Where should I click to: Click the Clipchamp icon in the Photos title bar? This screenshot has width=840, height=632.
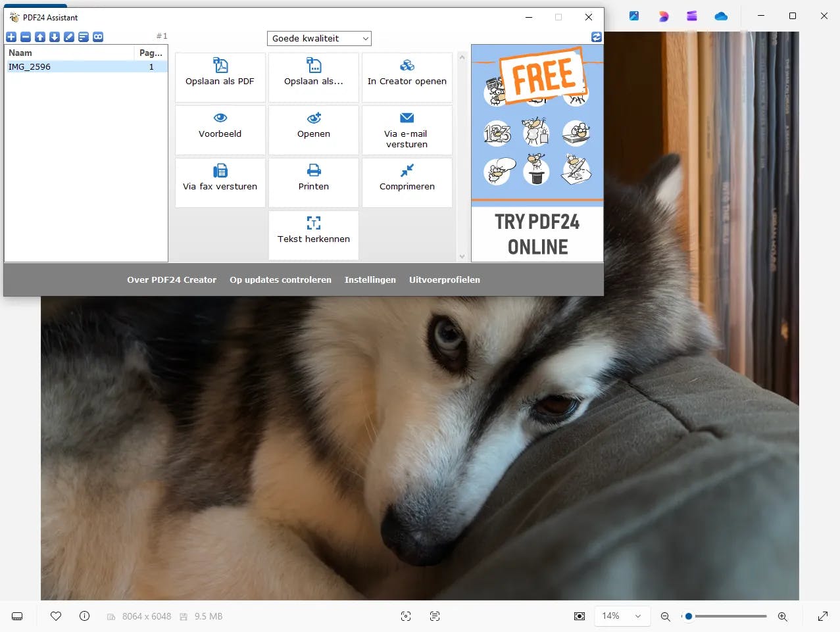click(692, 16)
